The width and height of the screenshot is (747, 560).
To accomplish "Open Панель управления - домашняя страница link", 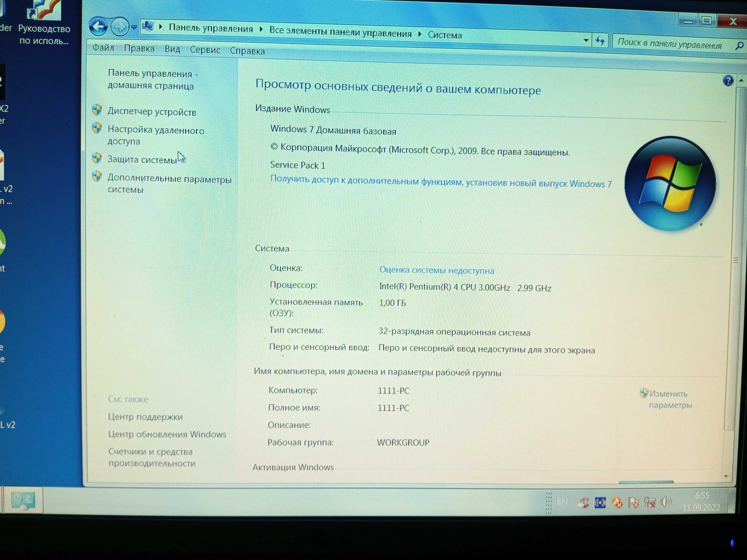I will [153, 80].
